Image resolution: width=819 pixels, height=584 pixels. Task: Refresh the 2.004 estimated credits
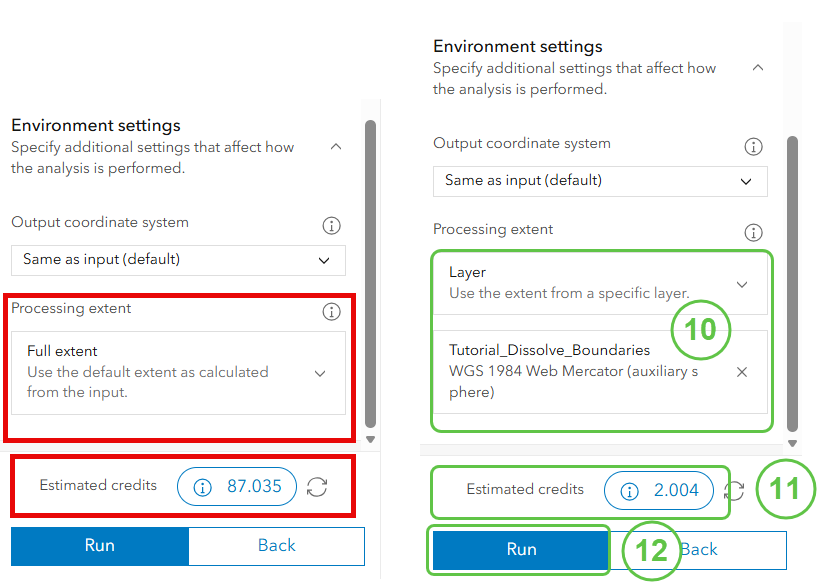click(x=734, y=491)
